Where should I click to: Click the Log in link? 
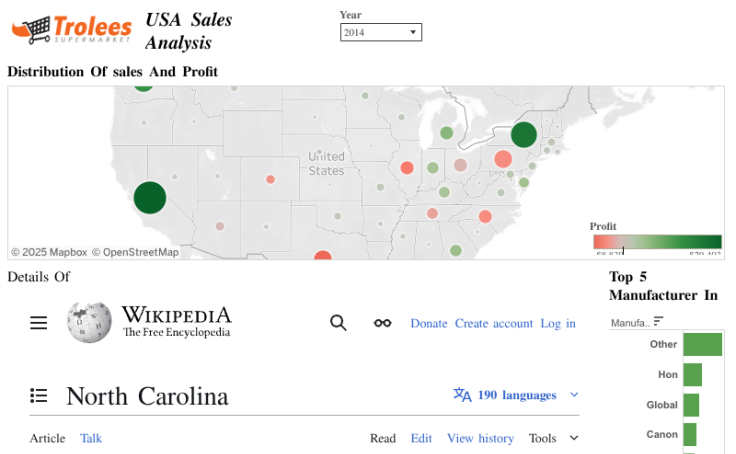click(558, 323)
